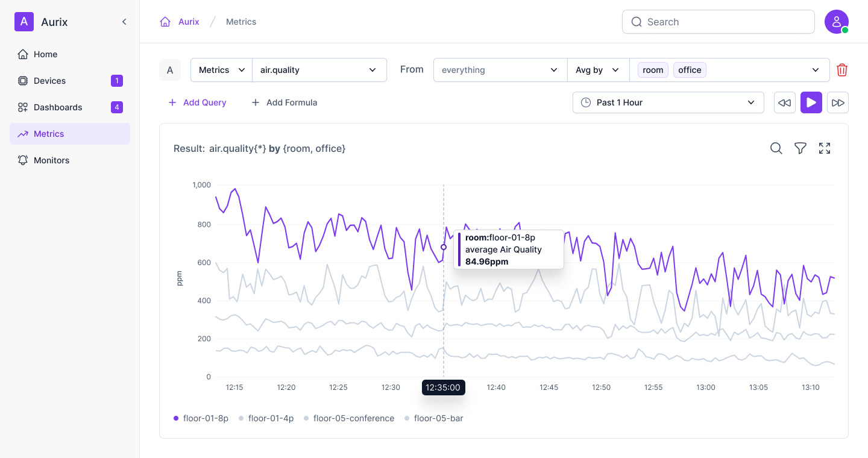This screenshot has height=458, width=868.
Task: Toggle the floor-01-8p legend series
Action: pyautogui.click(x=201, y=418)
